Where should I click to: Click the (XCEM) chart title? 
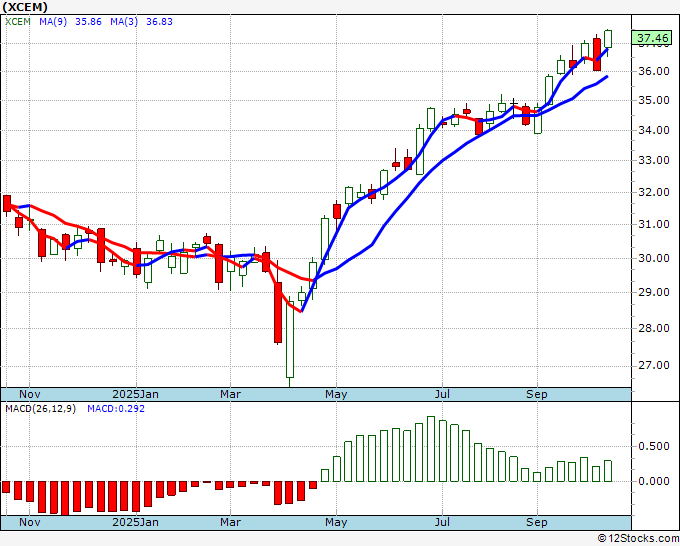pyautogui.click(x=25, y=7)
